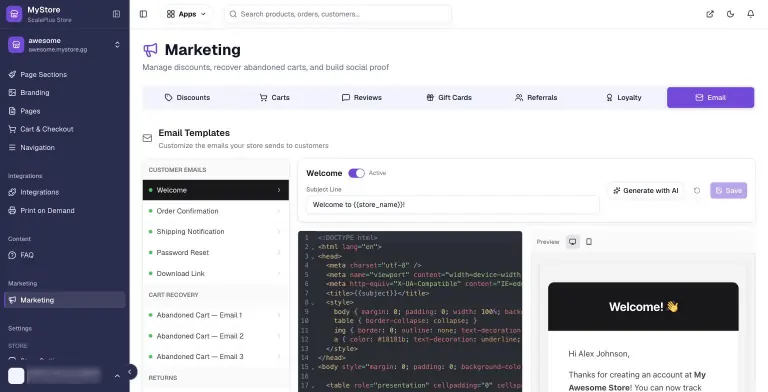Open notifications bell icon
Image resolution: width=768 pixels, height=392 pixels.
click(x=751, y=14)
